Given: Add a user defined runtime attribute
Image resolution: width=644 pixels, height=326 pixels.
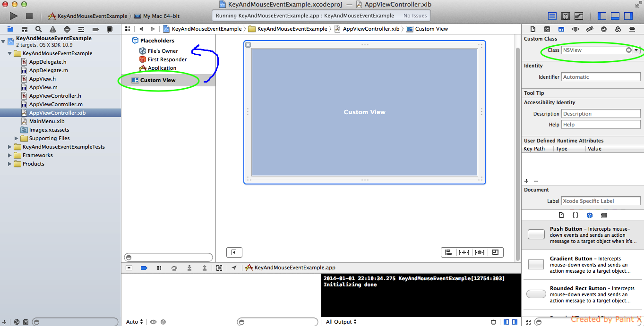Looking at the screenshot, I should coord(526,181).
